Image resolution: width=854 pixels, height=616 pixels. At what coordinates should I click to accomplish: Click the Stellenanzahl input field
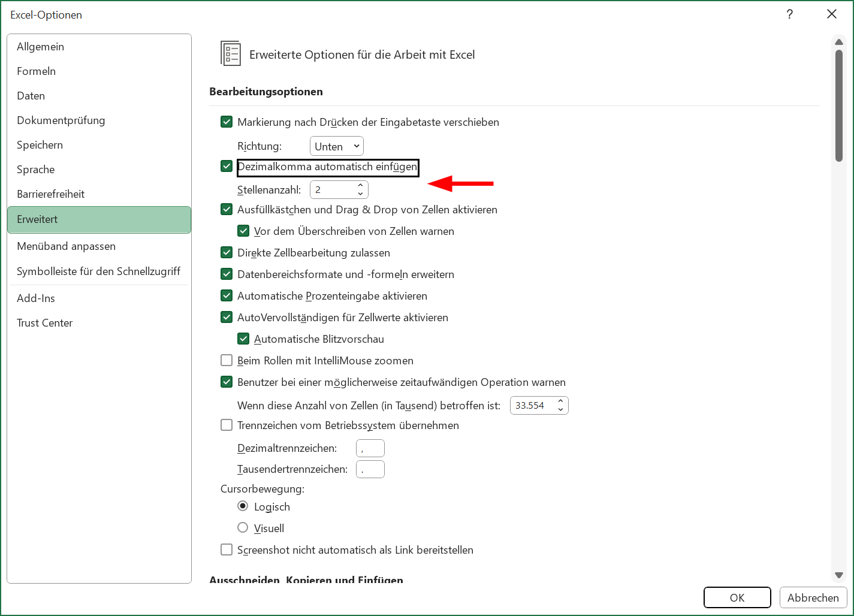[x=333, y=190]
